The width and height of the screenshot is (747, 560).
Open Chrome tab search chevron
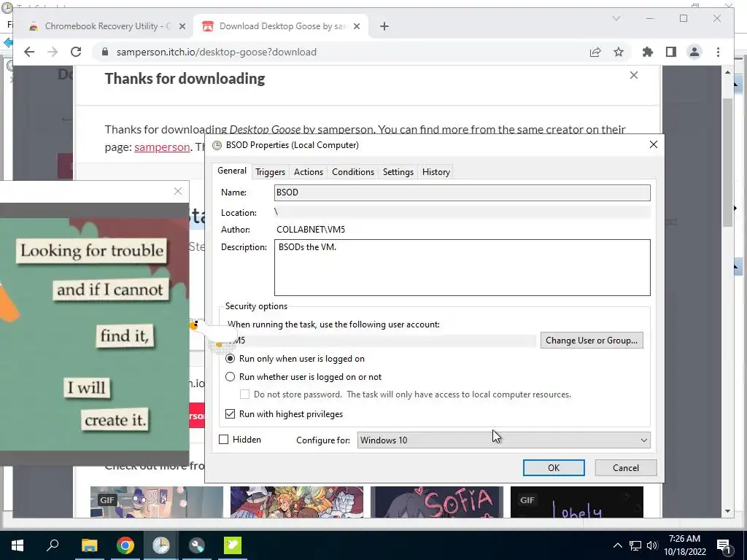pos(616,18)
